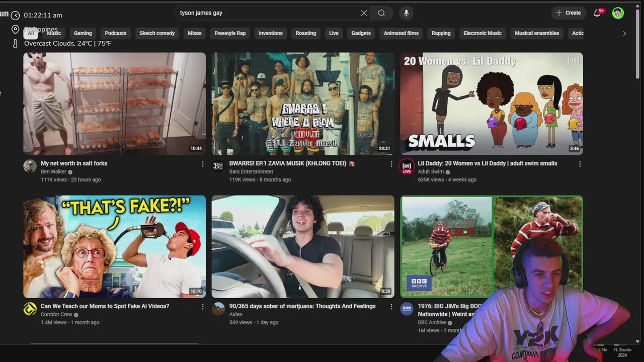Click the thermometer weather icon
This screenshot has height=362, width=644.
(15, 44)
